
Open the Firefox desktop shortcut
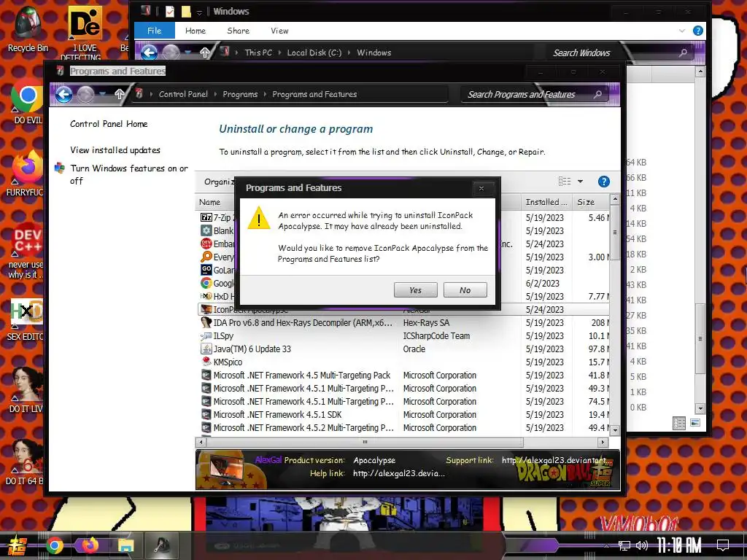pyautogui.click(x=26, y=174)
